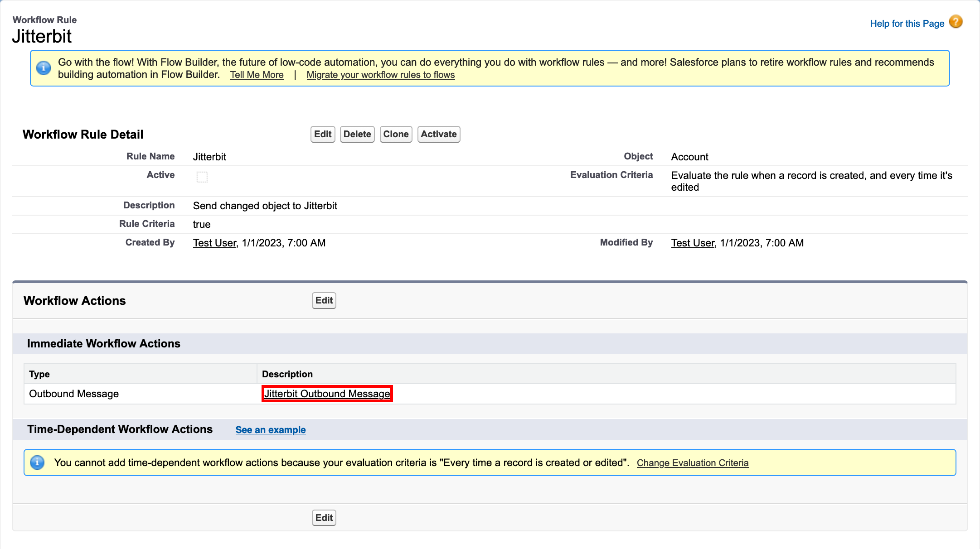Viewport: 980px width, 549px height.
Task: Click the Clone button to duplicate rule
Action: (396, 134)
